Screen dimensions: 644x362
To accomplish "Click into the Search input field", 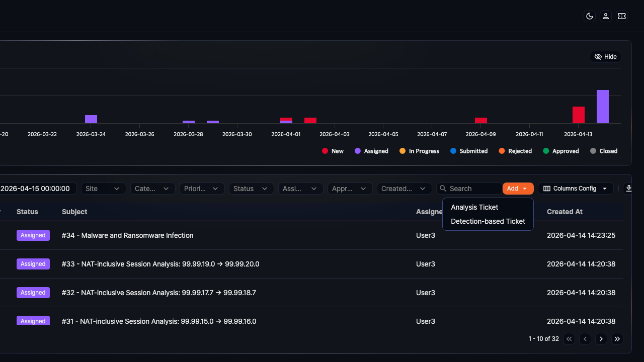I will pyautogui.click(x=473, y=189).
